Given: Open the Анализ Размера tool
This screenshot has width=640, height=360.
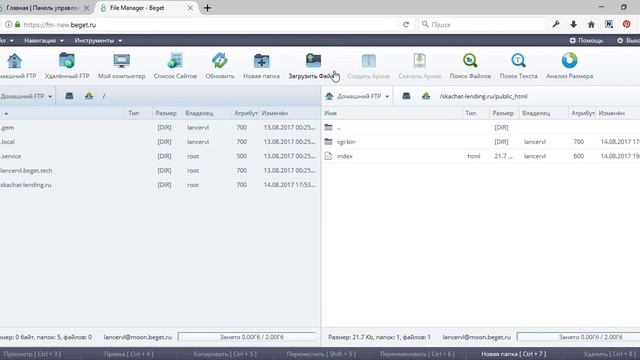Looking at the screenshot, I should tap(569, 61).
